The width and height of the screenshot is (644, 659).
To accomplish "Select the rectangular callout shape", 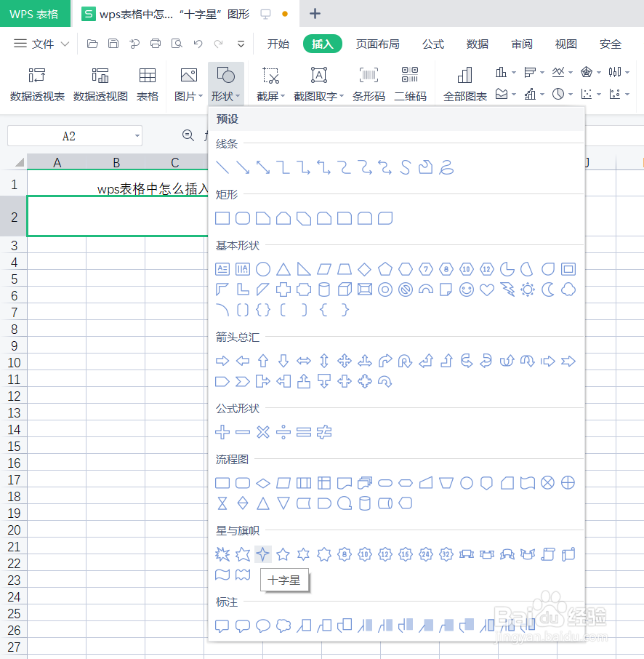I will point(222,626).
